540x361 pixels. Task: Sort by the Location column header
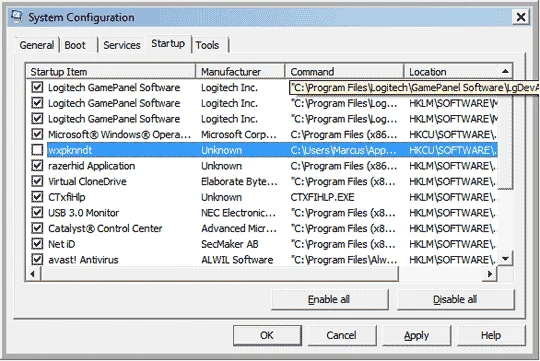click(x=451, y=72)
